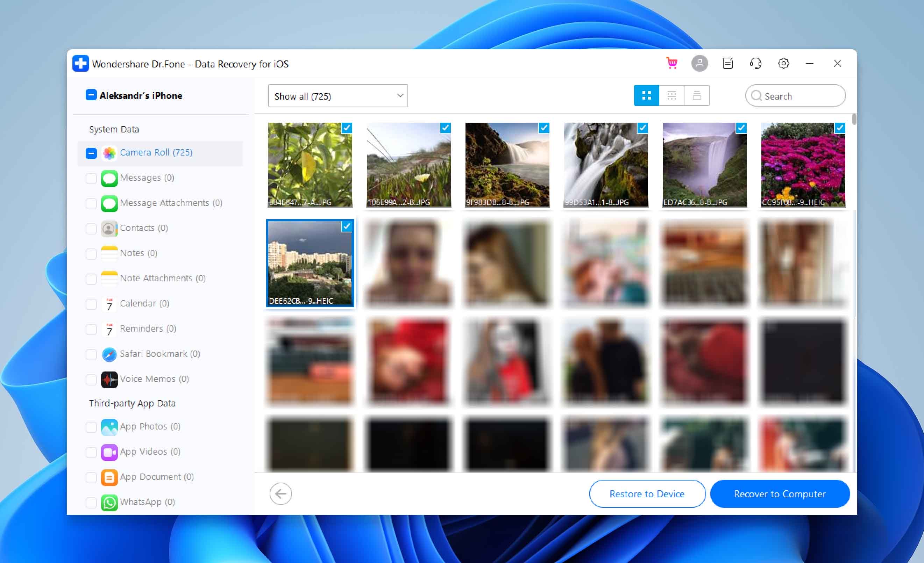Switch to list detail view

tap(696, 96)
